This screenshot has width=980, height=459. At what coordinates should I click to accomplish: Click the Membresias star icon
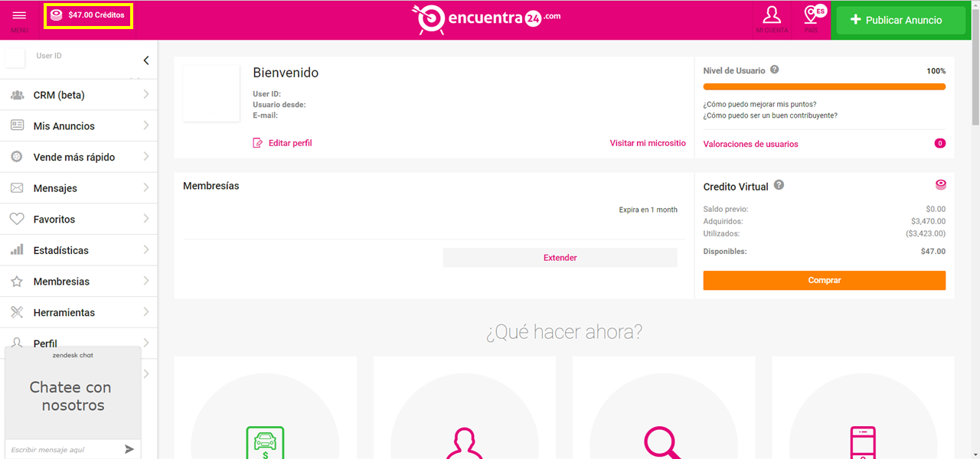point(17,282)
